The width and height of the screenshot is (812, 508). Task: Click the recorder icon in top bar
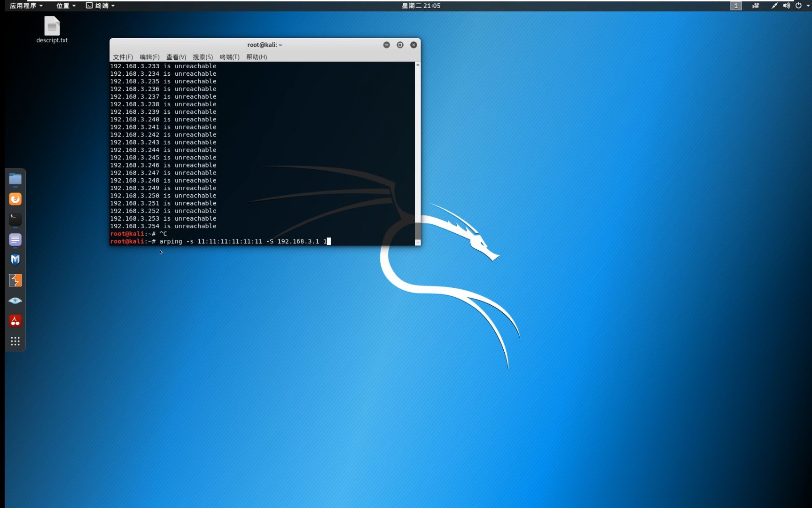pyautogui.click(x=756, y=6)
